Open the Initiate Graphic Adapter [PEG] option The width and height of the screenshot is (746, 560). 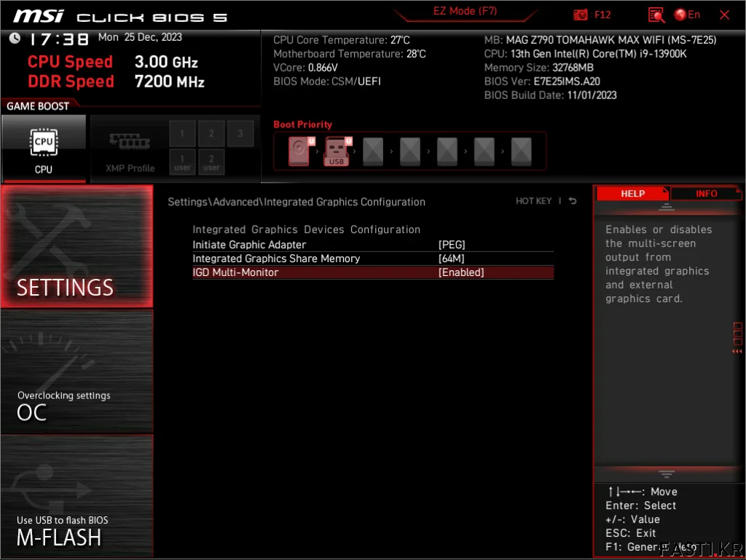[373, 245]
